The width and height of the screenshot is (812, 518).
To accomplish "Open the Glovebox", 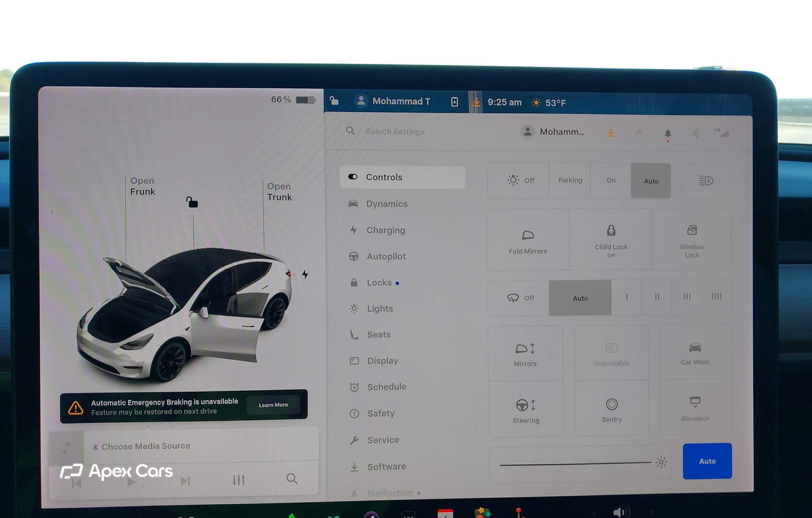I will click(x=695, y=409).
